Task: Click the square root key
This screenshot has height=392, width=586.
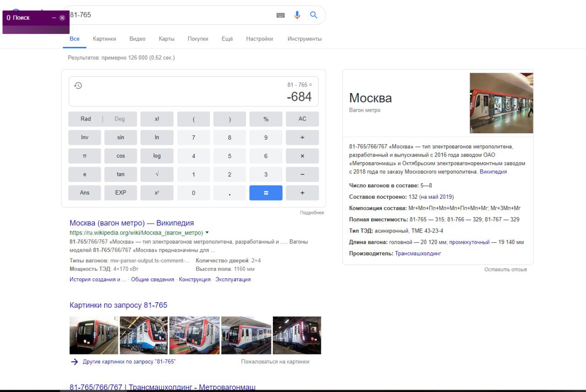Action: [x=157, y=174]
